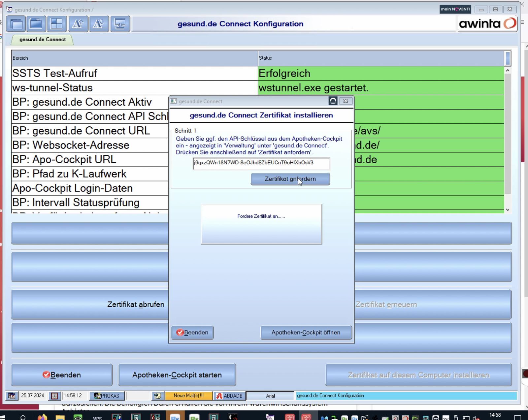Screen dimensions: 528x420
Task: Click the increase font size toolbar icon
Action: [78, 24]
